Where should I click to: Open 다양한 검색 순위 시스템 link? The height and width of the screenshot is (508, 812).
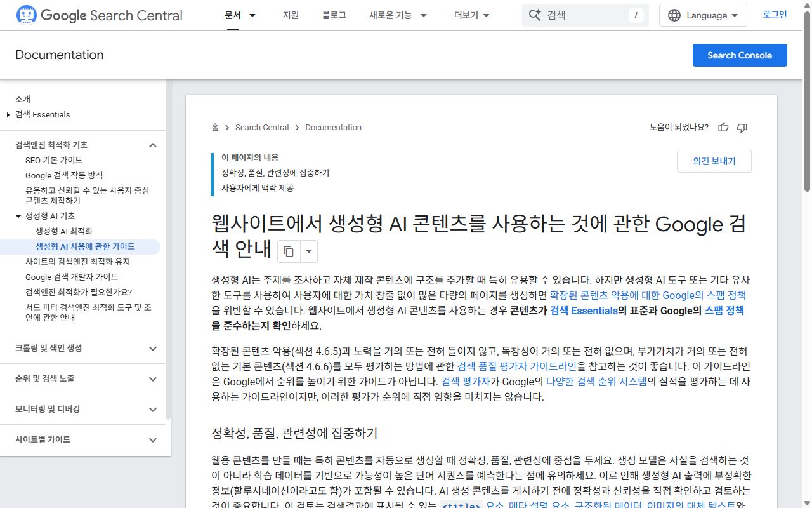[596, 382]
